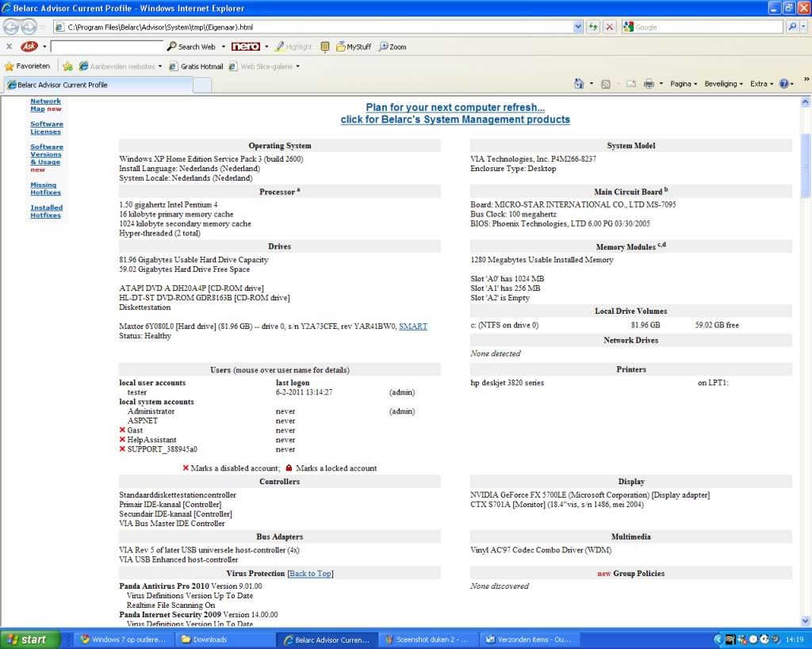Click the Read Mail envelope icon
The height and width of the screenshot is (649, 812).
(630, 84)
